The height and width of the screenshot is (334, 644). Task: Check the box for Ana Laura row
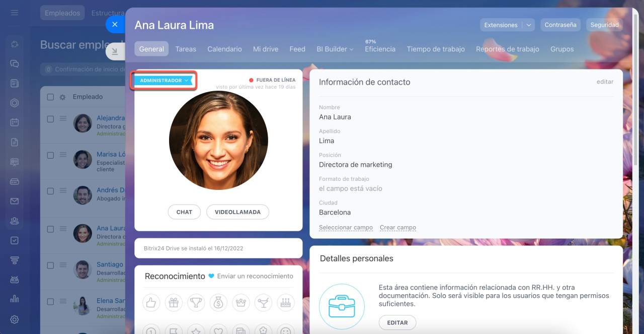pyautogui.click(x=50, y=229)
